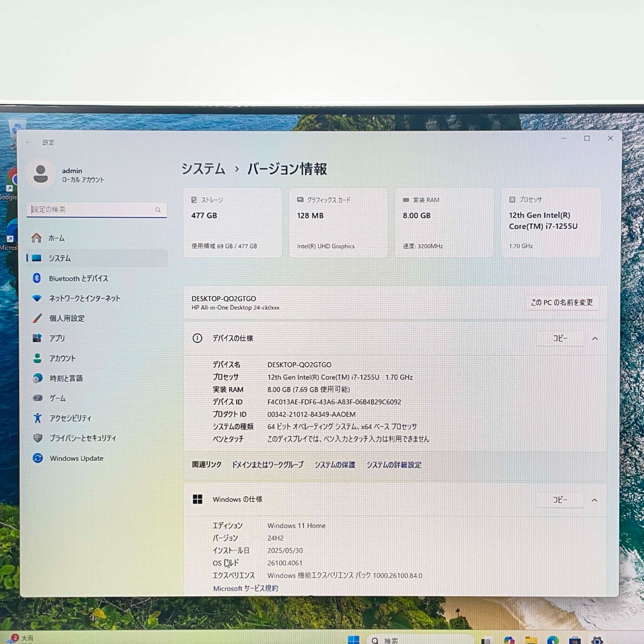Click the admin account avatar
This screenshot has width=644, height=644.
point(40,174)
